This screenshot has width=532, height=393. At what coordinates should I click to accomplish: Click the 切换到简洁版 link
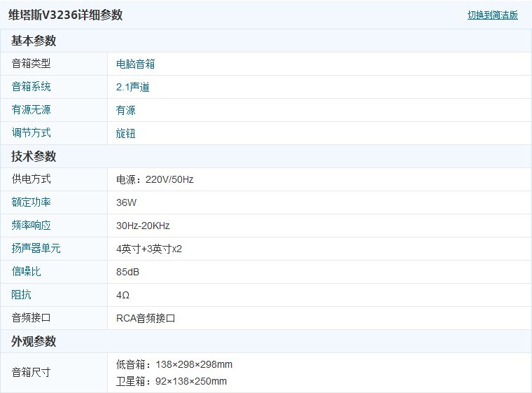pos(492,15)
